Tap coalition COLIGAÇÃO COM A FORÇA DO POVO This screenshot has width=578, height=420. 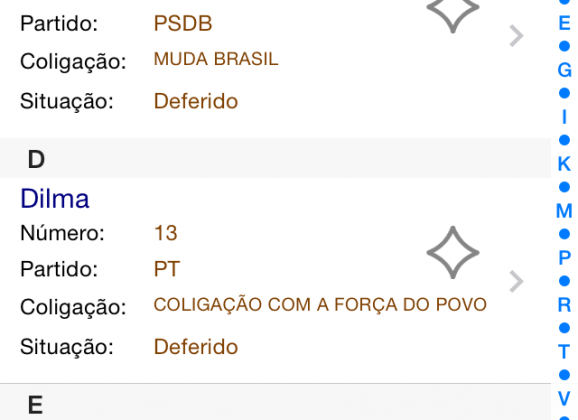[x=320, y=305]
